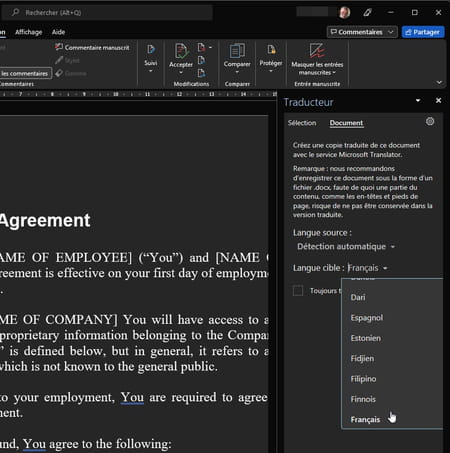Image resolution: width=450 pixels, height=453 pixels.
Task: Click the Accepter changes icon
Action: click(181, 51)
